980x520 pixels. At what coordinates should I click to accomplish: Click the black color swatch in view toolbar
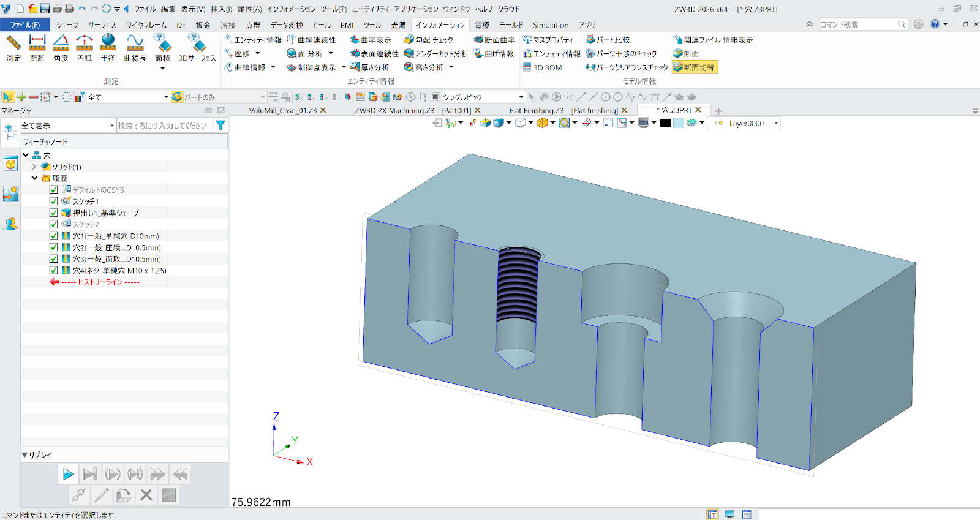(x=665, y=123)
